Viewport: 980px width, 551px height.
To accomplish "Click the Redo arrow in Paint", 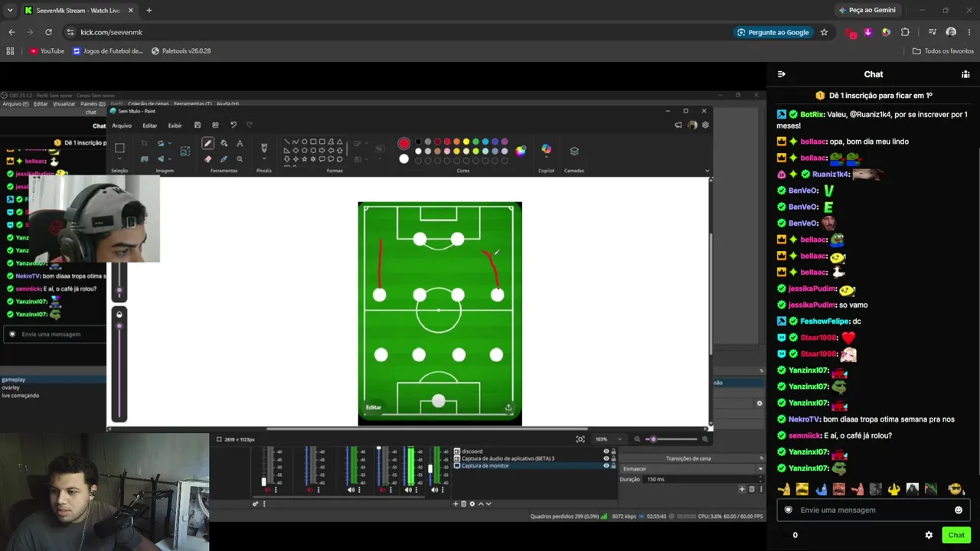I will pyautogui.click(x=249, y=125).
